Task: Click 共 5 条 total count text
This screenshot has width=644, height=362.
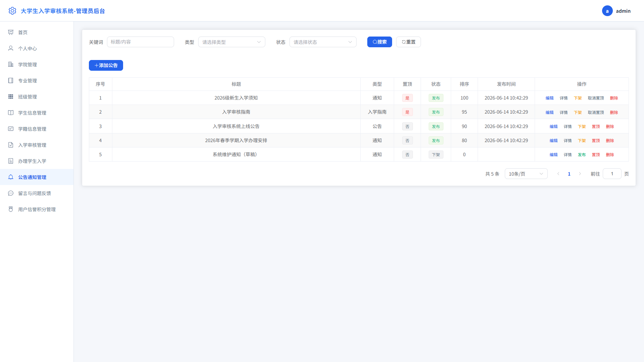Action: pos(492,174)
